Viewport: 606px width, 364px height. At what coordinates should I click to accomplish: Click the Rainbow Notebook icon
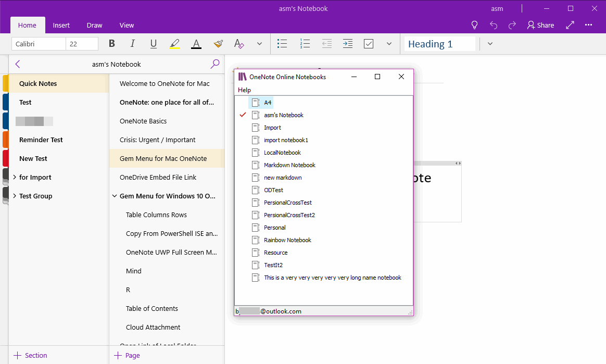(x=256, y=240)
